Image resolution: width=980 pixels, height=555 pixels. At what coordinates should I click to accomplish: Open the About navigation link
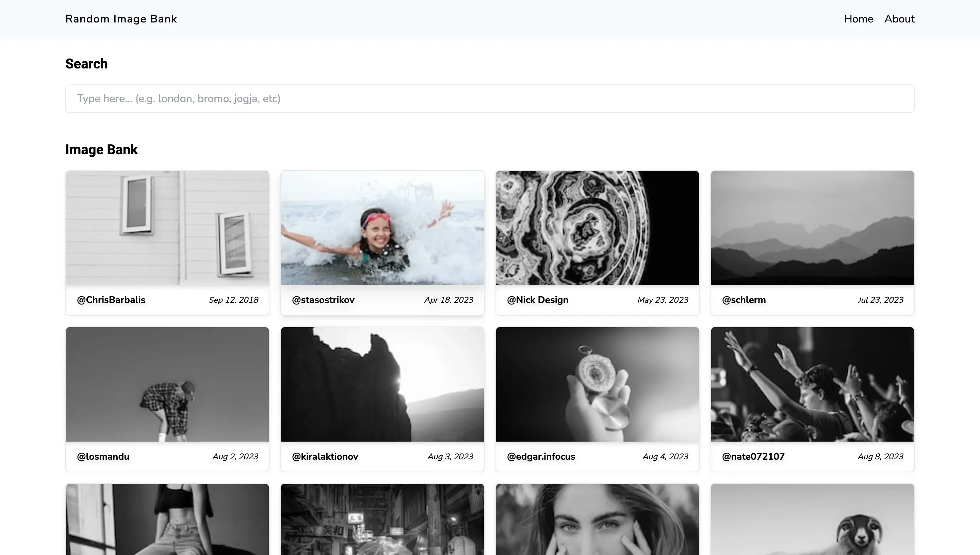[x=899, y=19]
